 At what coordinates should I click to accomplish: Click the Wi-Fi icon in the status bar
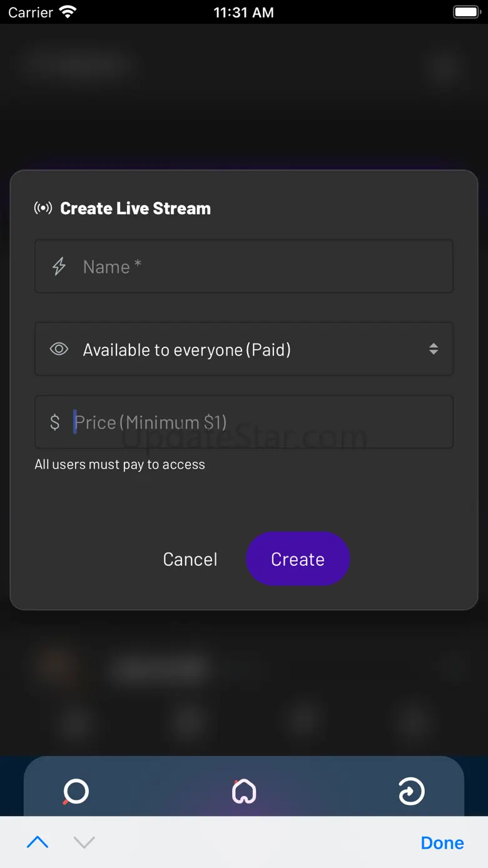click(x=68, y=12)
